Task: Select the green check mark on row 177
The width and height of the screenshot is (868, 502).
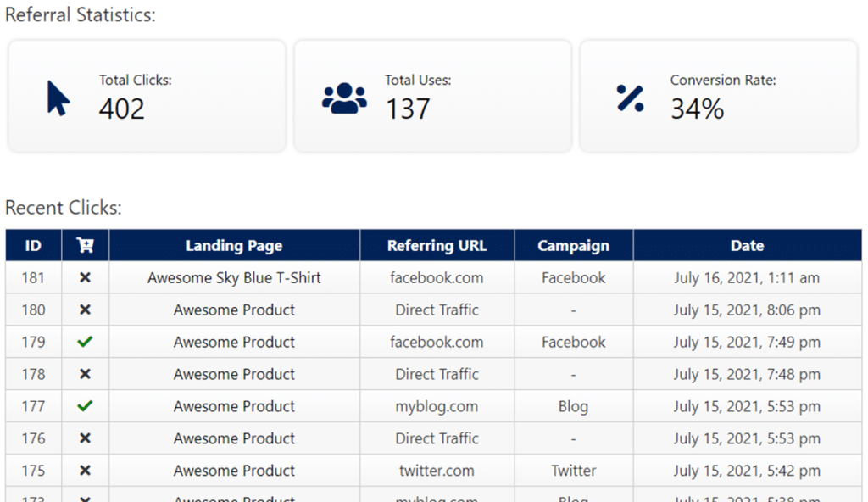Action: [85, 406]
